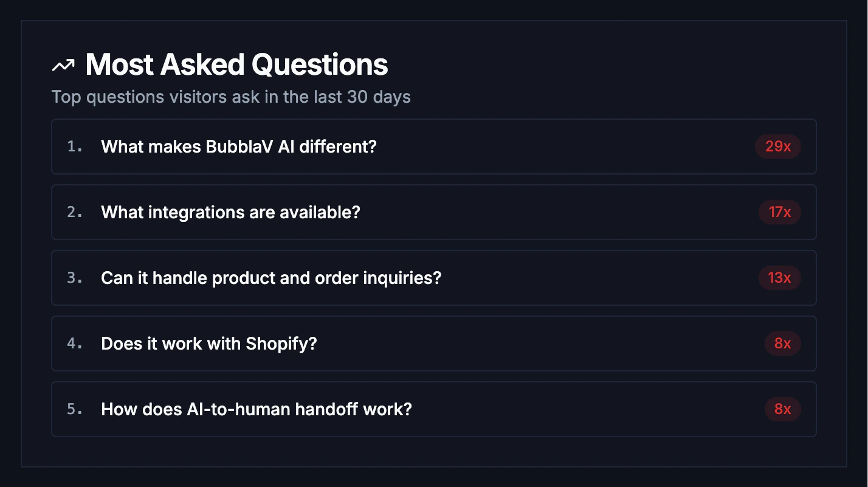Click the second question row card

pos(434,212)
